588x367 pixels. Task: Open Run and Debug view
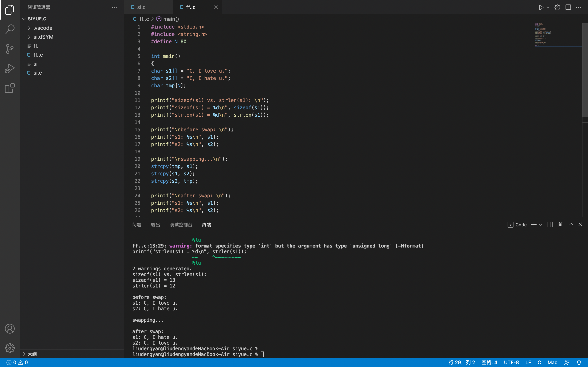[10, 69]
